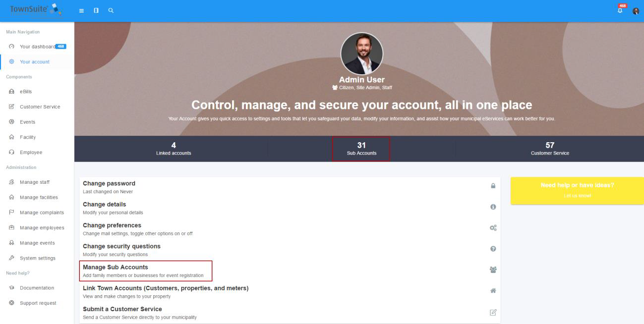Click the Manage employees briefcase icon
This screenshot has height=324, width=644.
(11, 228)
